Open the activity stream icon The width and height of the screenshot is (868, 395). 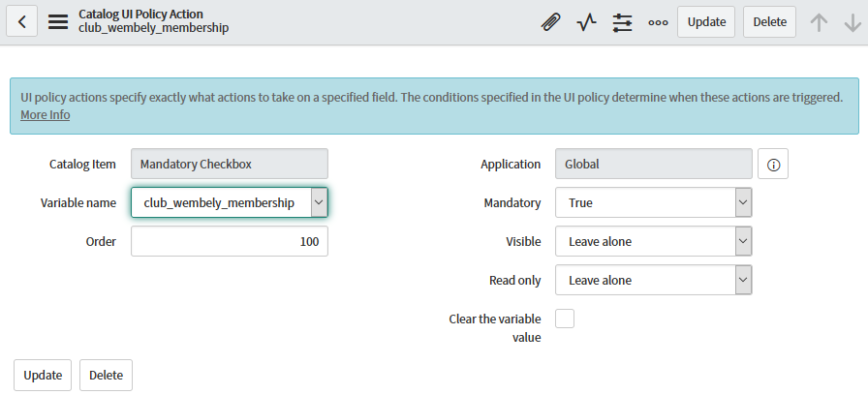click(x=586, y=22)
